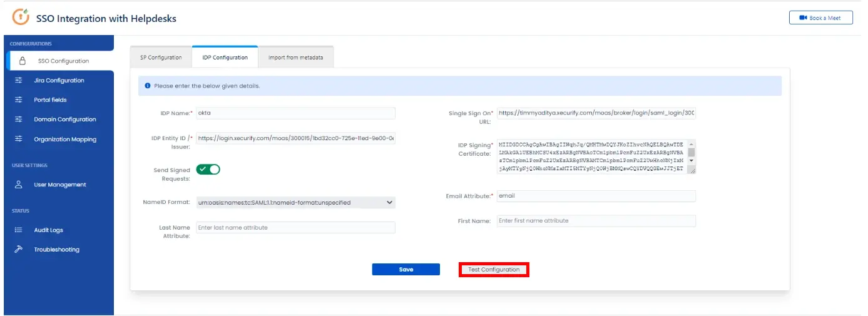Click the sliders icon beside Jira Configuration
The width and height of the screenshot is (868, 316).
[x=18, y=80]
